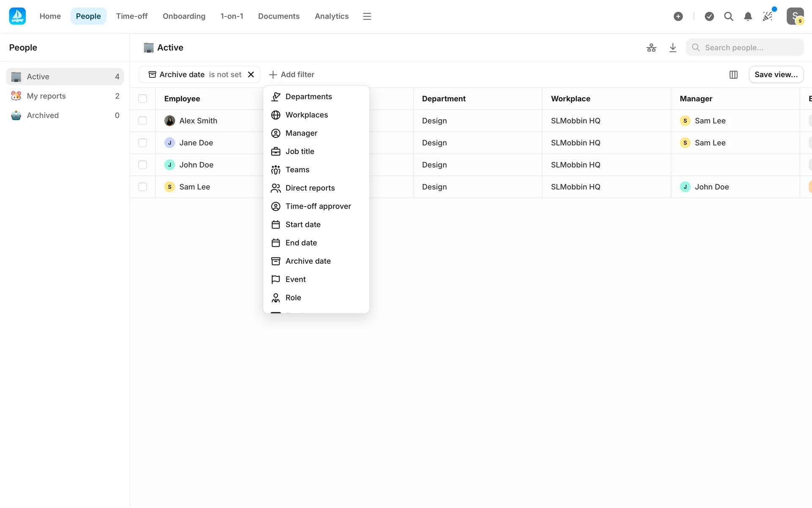812x508 pixels.
Task: Click the download export icon
Action: pos(673,48)
